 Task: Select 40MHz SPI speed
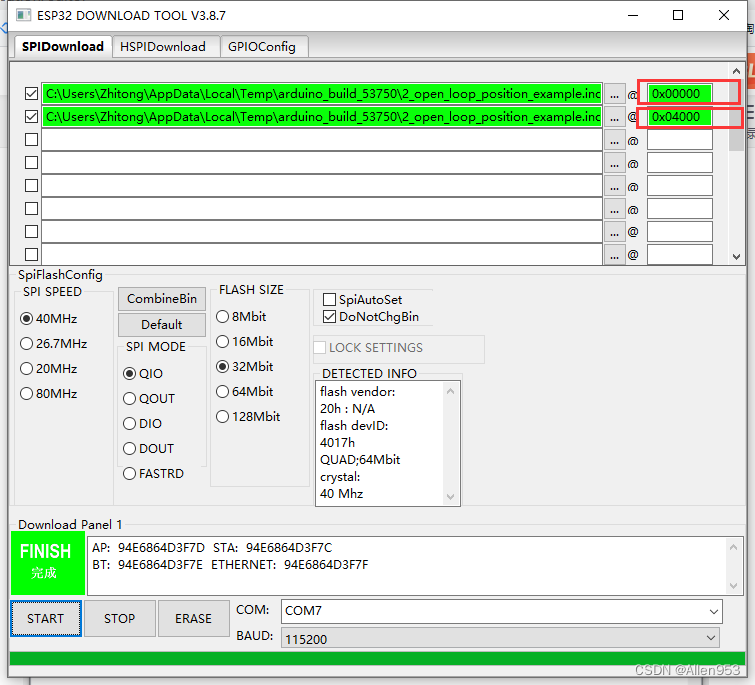(49, 319)
